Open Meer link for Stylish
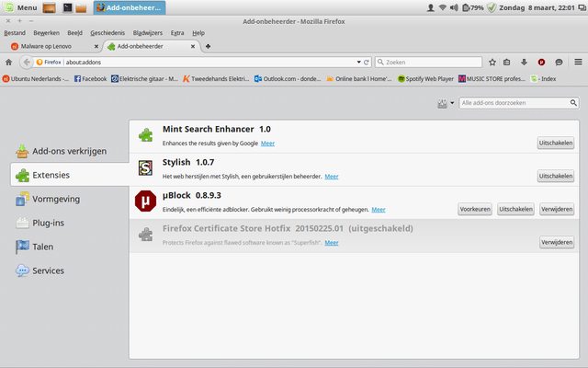 [332, 177]
